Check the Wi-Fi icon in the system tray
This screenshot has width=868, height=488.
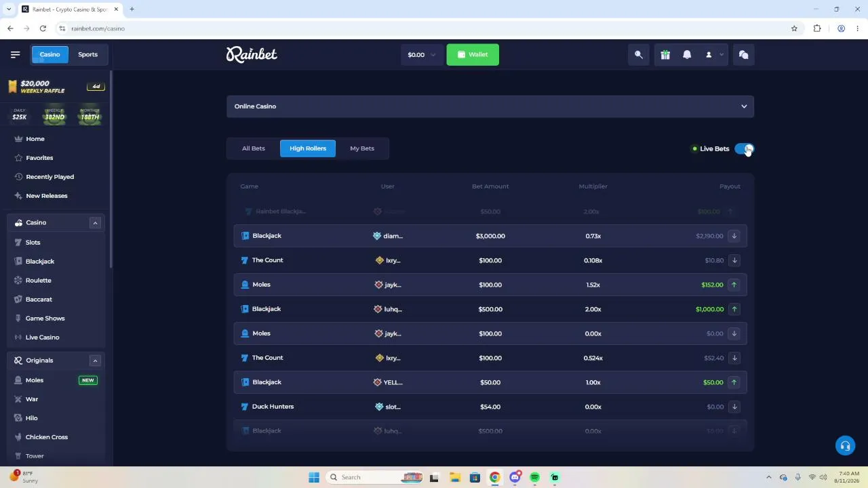(x=812, y=477)
